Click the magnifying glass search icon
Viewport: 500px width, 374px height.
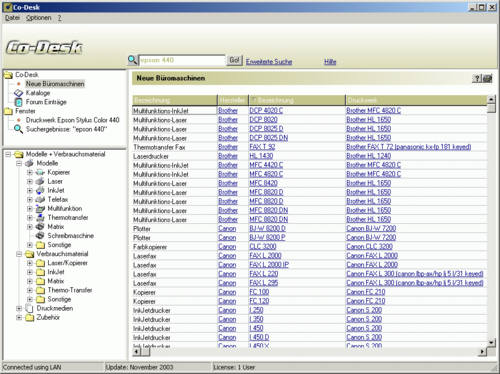[132, 60]
